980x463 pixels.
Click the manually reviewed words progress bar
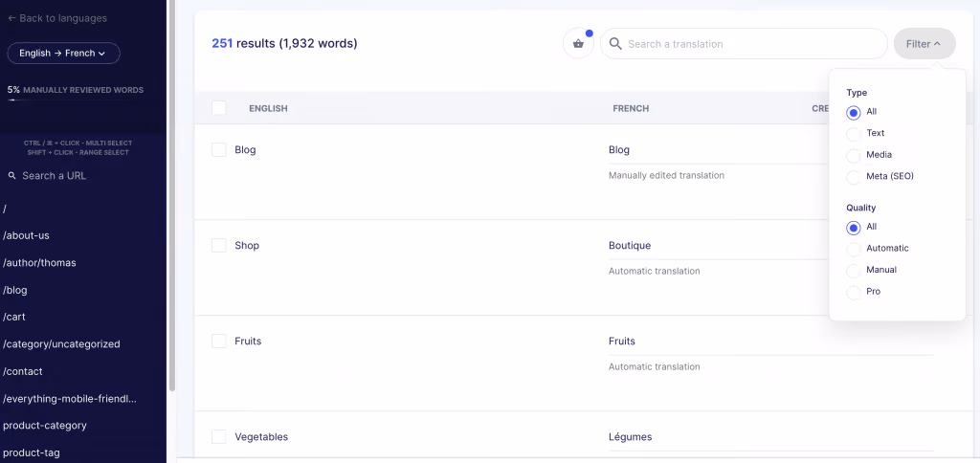point(75,100)
